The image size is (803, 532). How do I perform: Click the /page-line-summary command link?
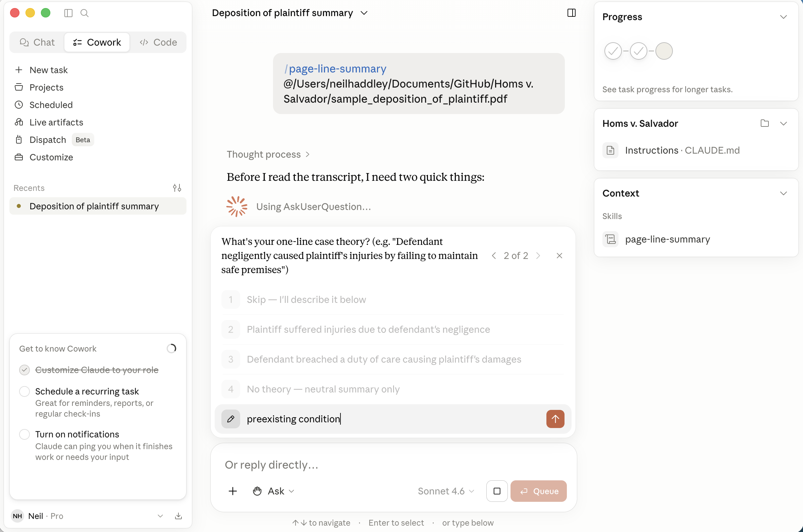pyautogui.click(x=335, y=68)
